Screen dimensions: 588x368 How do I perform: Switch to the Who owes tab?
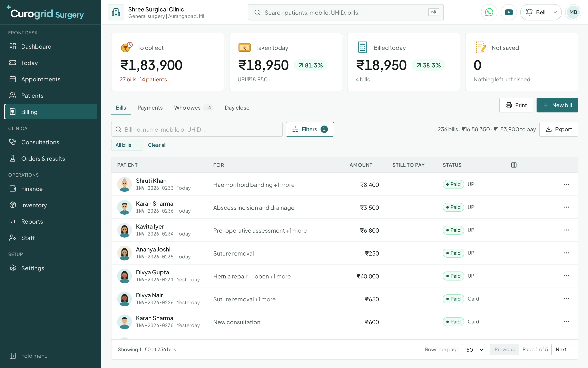click(193, 108)
